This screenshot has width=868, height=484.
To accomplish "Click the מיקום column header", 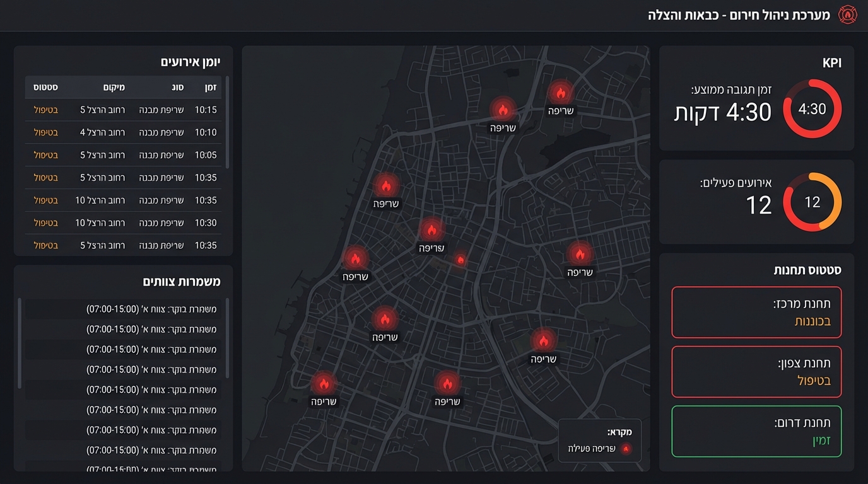I will (x=113, y=88).
